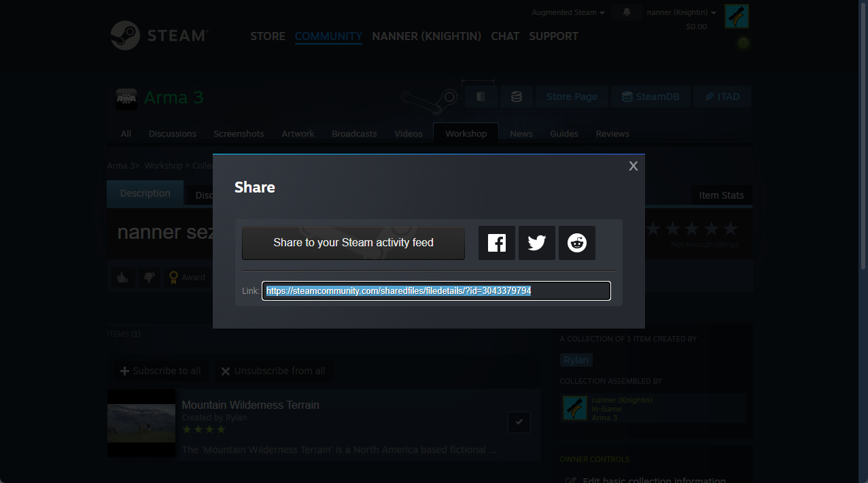Viewport: 868px width, 483px height.
Task: Click the account balance $0.00
Action: pyautogui.click(x=697, y=27)
